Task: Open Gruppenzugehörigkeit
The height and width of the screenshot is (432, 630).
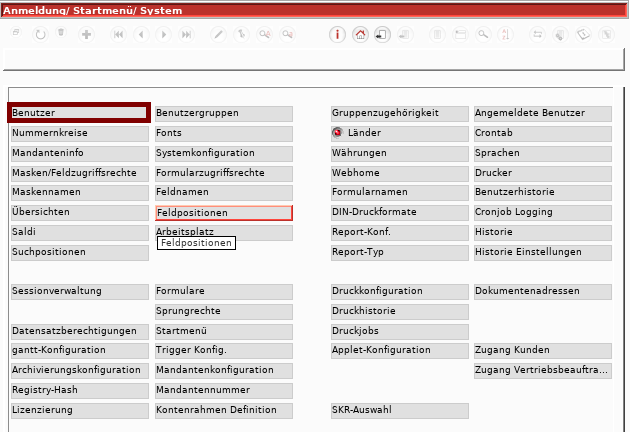Action: point(400,113)
